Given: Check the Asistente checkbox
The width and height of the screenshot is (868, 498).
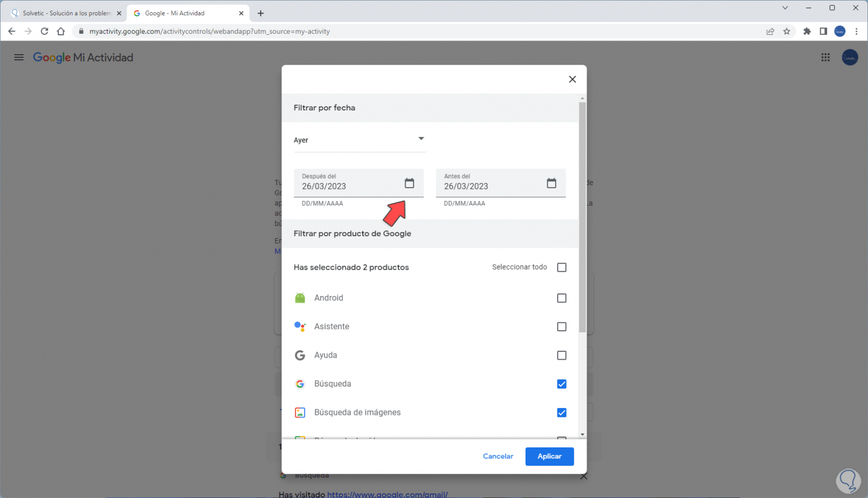Looking at the screenshot, I should [x=562, y=327].
